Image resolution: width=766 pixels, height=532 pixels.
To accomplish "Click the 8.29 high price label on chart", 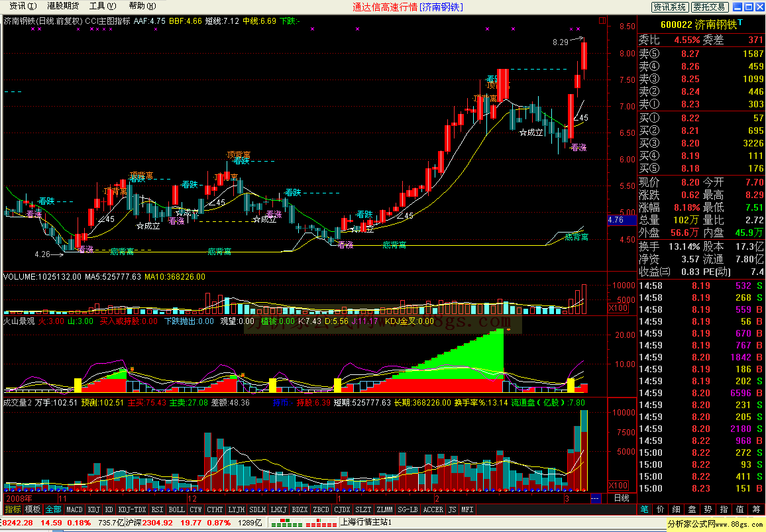I will click(x=561, y=42).
